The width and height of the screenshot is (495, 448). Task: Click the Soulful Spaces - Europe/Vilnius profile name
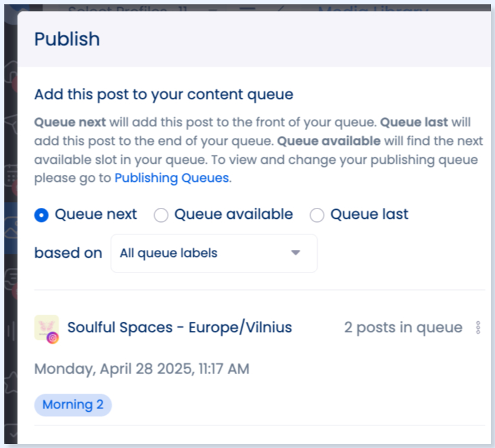pos(179,328)
